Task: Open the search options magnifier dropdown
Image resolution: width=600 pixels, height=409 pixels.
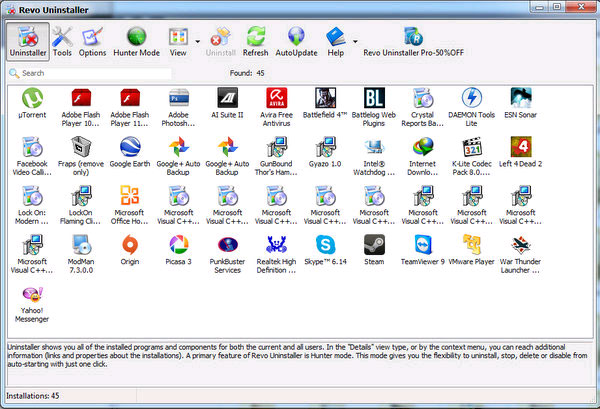Action: point(13,73)
